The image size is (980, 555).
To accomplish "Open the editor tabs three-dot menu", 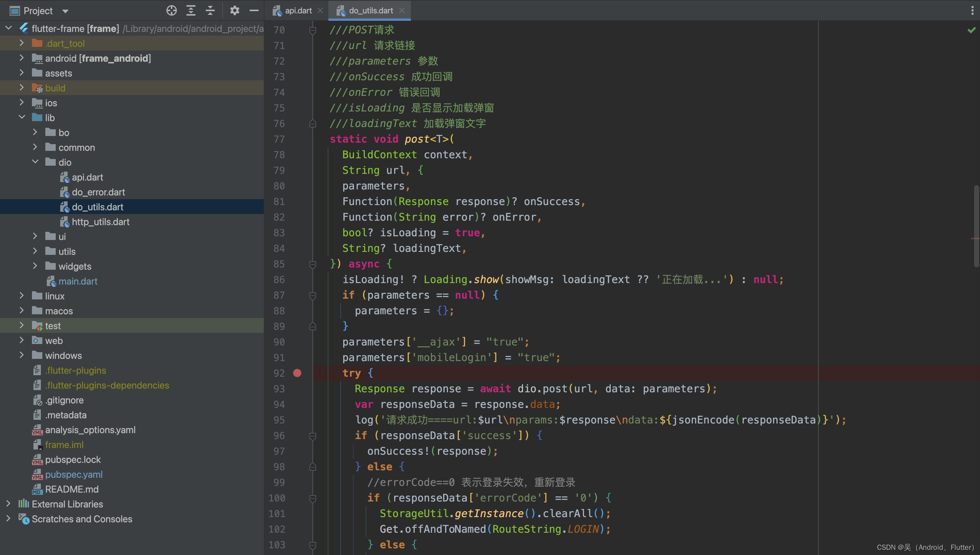I will coord(972,10).
